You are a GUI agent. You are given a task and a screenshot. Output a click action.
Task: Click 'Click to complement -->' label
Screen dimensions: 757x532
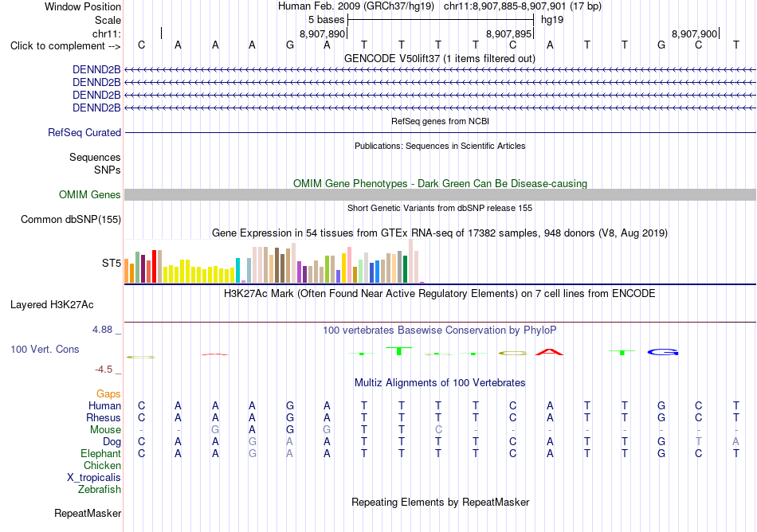pos(65,46)
